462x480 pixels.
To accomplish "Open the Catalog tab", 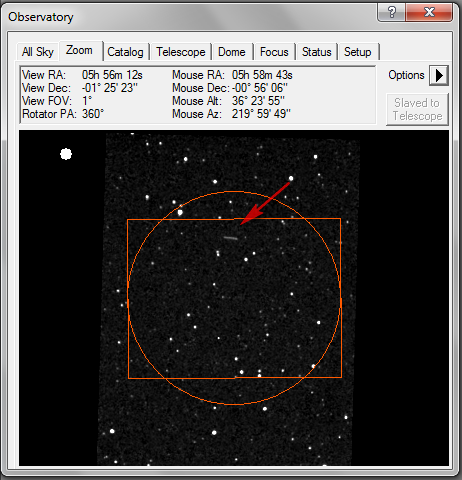I will 125,52.
